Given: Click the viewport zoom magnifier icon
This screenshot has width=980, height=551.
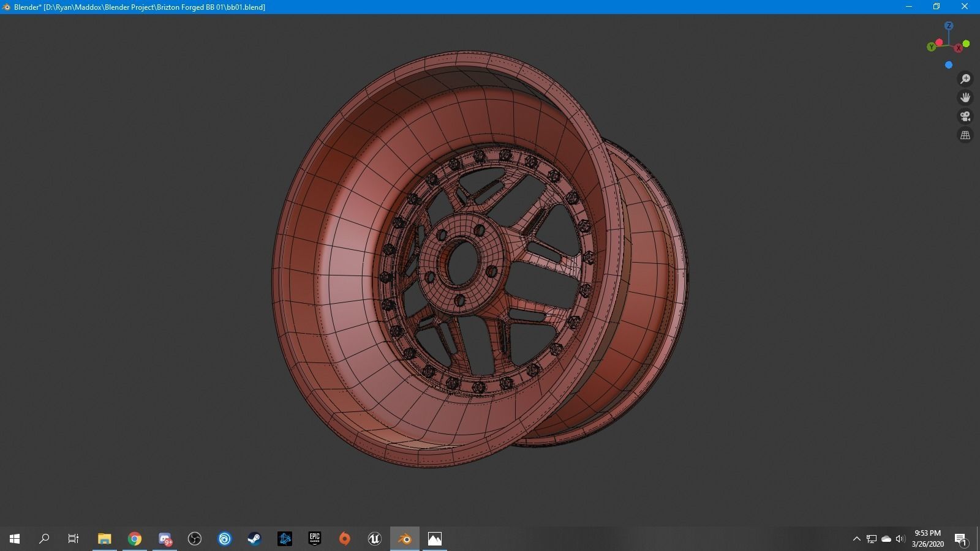Looking at the screenshot, I should click(x=965, y=79).
